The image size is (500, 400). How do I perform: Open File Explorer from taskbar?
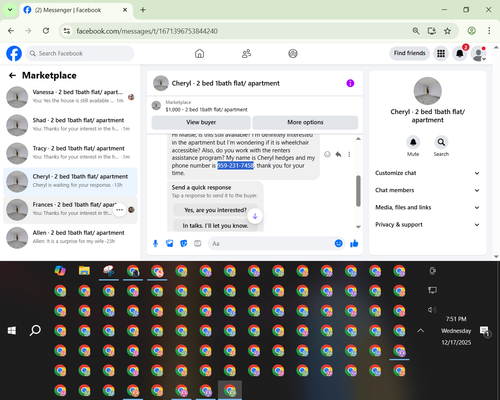84,271
